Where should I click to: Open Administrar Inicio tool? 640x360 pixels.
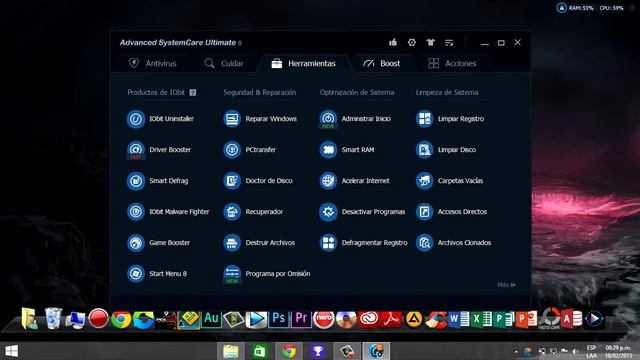coord(355,119)
